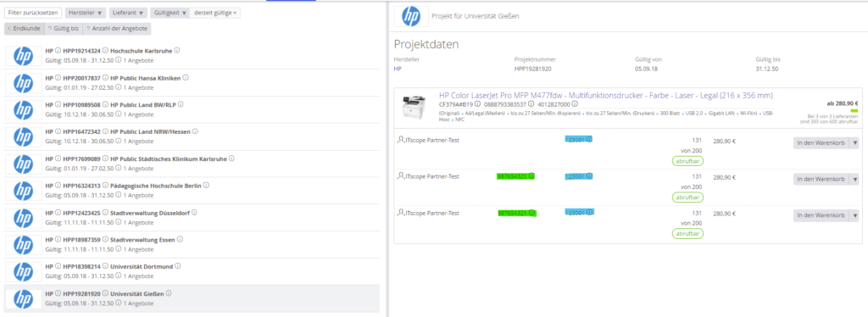The width and height of the screenshot is (868, 317).
Task: Open info icon beside Hochschule Karlsruhe
Action: [x=177, y=50]
